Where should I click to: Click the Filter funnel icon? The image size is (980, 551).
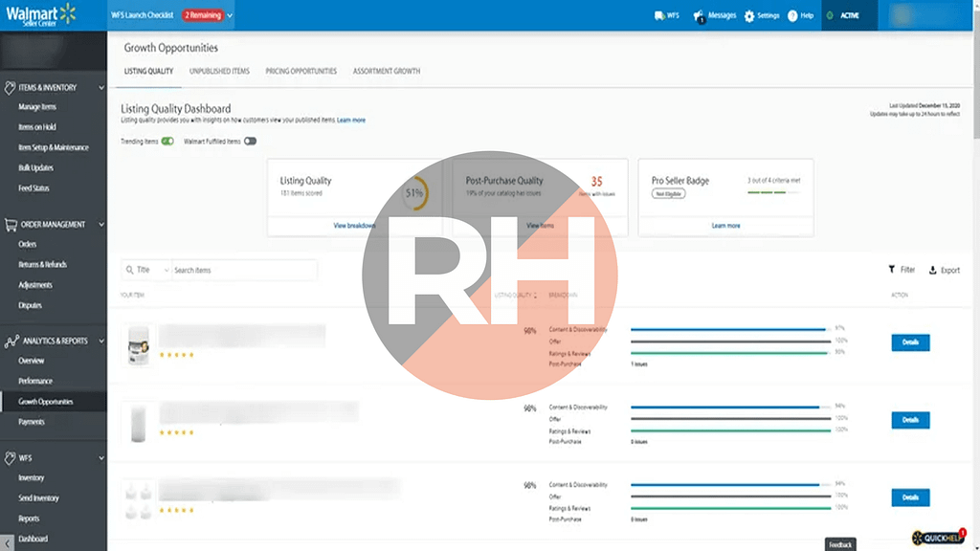coord(892,269)
